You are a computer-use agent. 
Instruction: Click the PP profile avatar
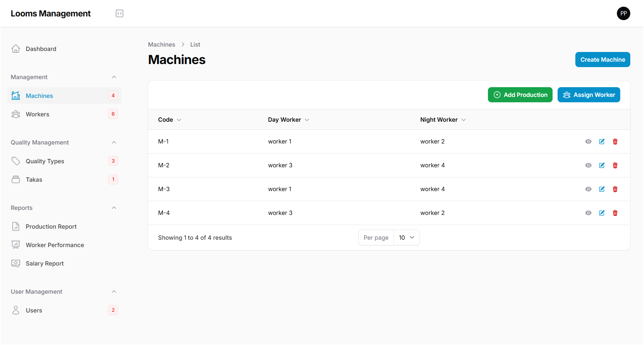pos(623,13)
